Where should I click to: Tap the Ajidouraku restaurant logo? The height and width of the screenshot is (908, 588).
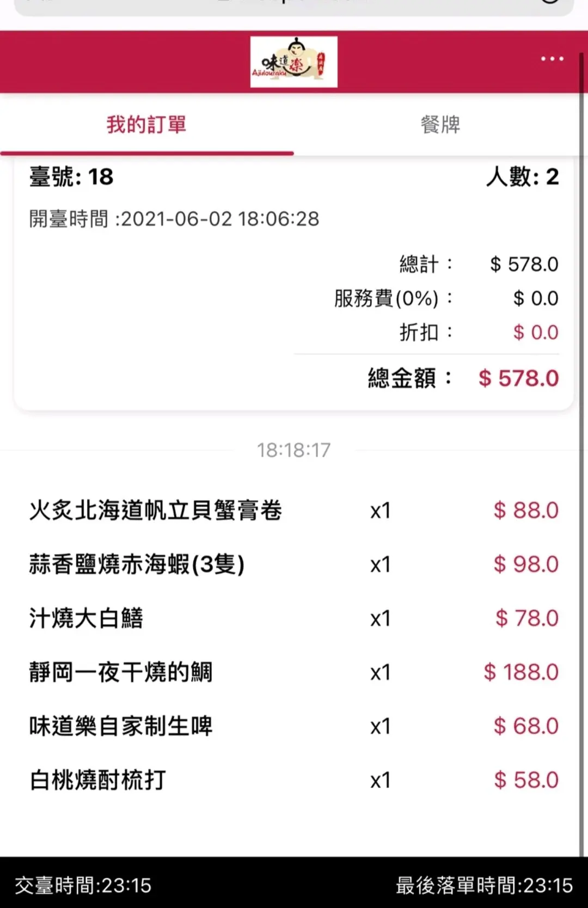[293, 62]
